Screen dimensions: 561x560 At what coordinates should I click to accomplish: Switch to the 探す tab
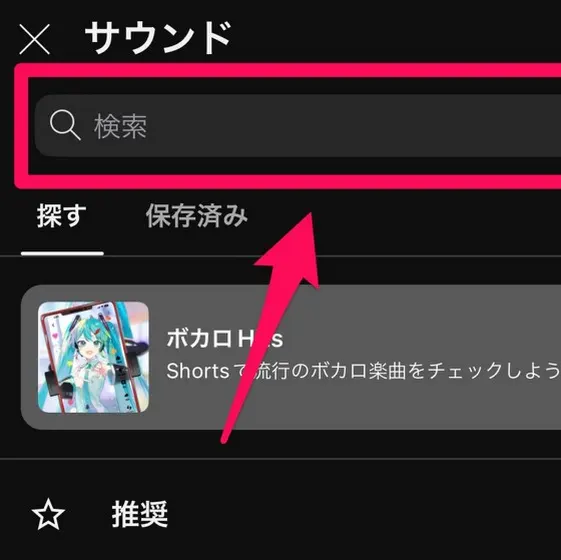pyautogui.click(x=62, y=216)
